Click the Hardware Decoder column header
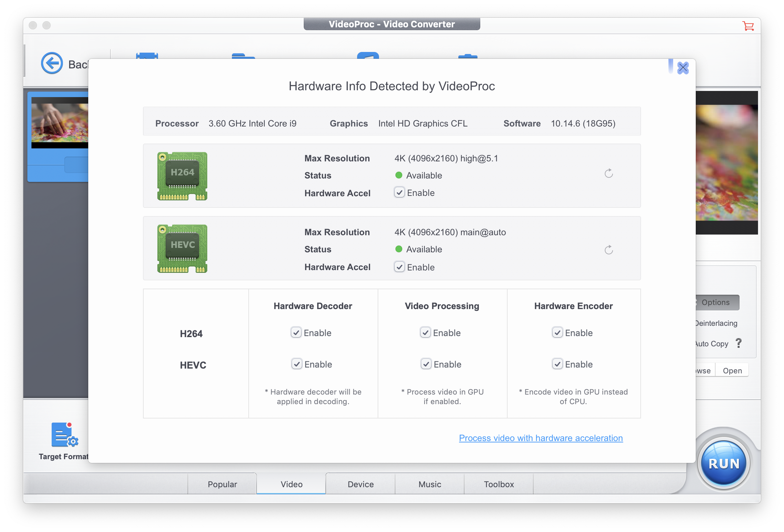This screenshot has width=784, height=532. [x=313, y=306]
